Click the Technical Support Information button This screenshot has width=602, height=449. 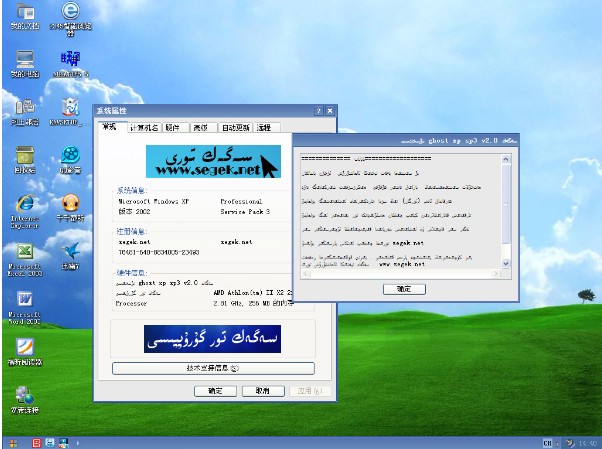pyautogui.click(x=213, y=368)
